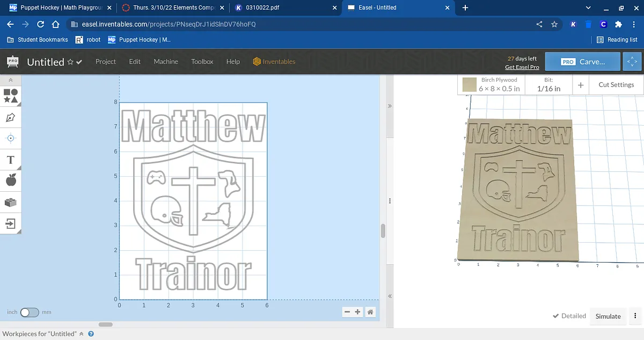Reload the Easel page
Screen dimensions: 644x340
40,24
